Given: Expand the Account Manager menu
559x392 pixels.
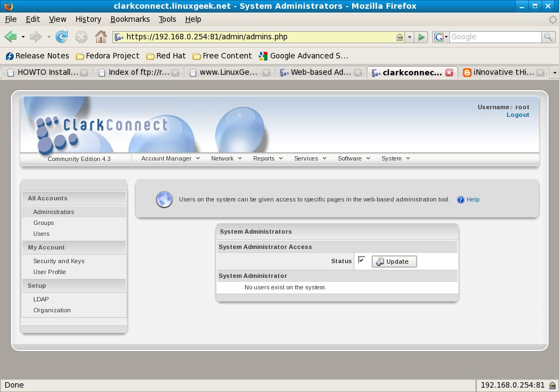Looking at the screenshot, I should tap(170, 158).
